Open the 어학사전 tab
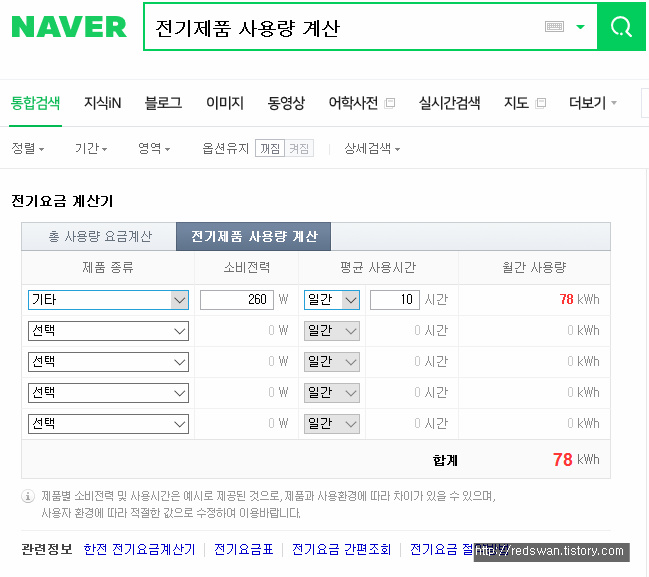The height and width of the screenshot is (577, 649). coord(353,103)
